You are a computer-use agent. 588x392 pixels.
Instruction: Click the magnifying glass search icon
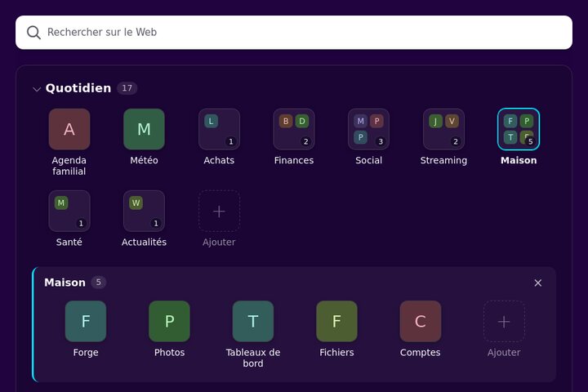click(x=33, y=33)
